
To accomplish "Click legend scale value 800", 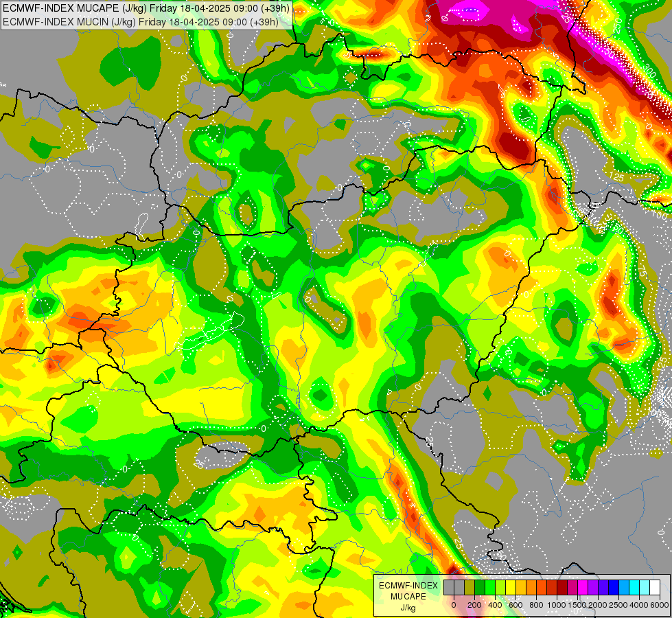I will pos(536,605).
